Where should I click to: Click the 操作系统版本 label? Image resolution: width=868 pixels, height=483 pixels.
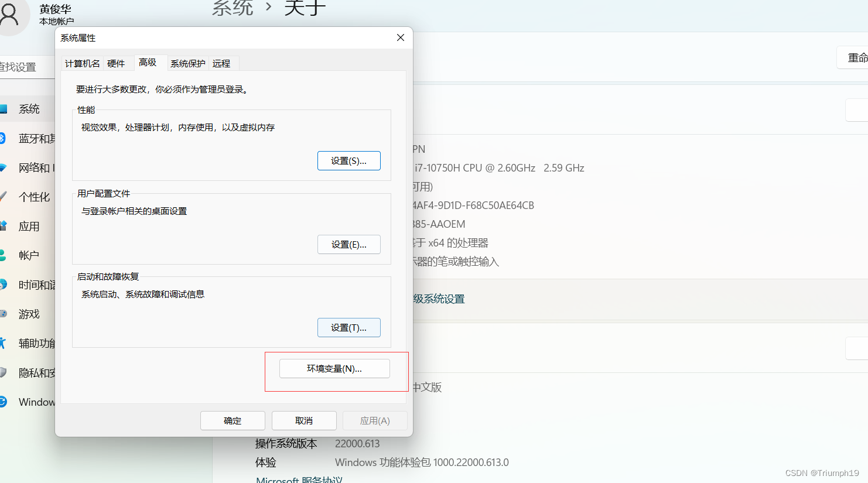click(x=286, y=444)
